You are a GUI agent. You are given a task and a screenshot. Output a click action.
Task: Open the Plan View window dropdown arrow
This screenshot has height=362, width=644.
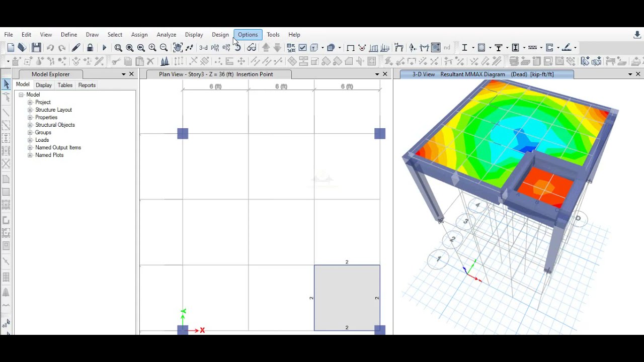pyautogui.click(x=377, y=74)
